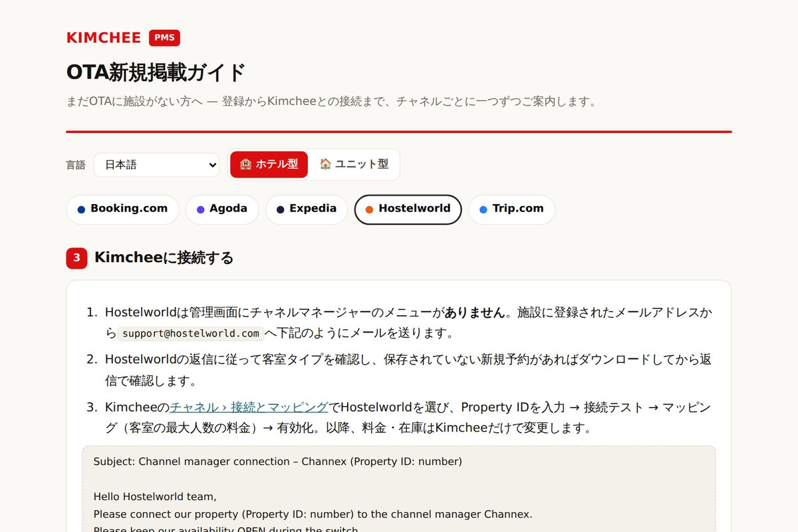Follow the チャネル › 接続とマッピング link
Viewport: 798px width, 532px height.
[249, 407]
